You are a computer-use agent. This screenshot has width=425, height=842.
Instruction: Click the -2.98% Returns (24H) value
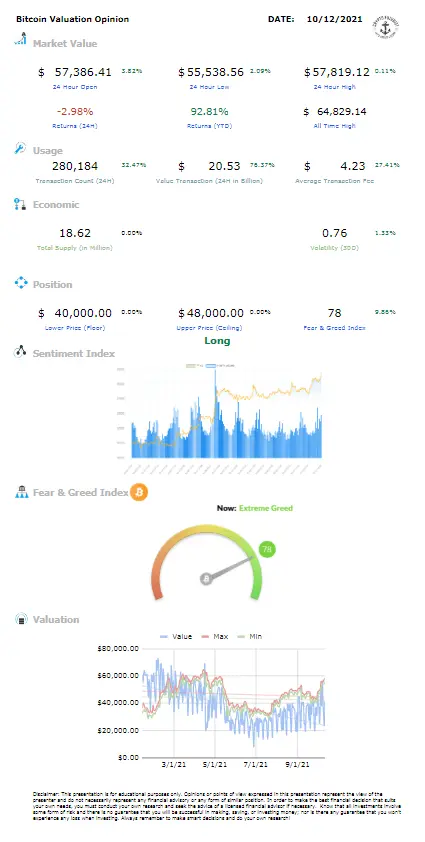pos(75,112)
